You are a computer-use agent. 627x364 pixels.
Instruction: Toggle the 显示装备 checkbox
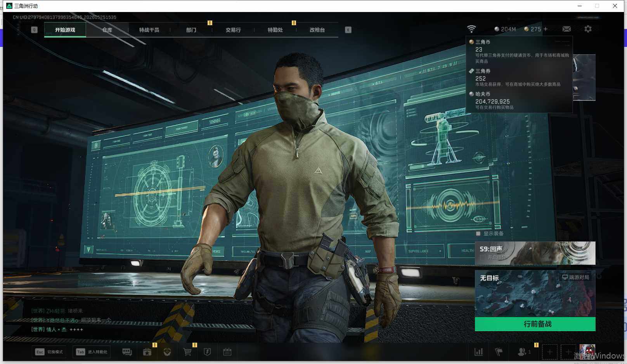tap(478, 234)
